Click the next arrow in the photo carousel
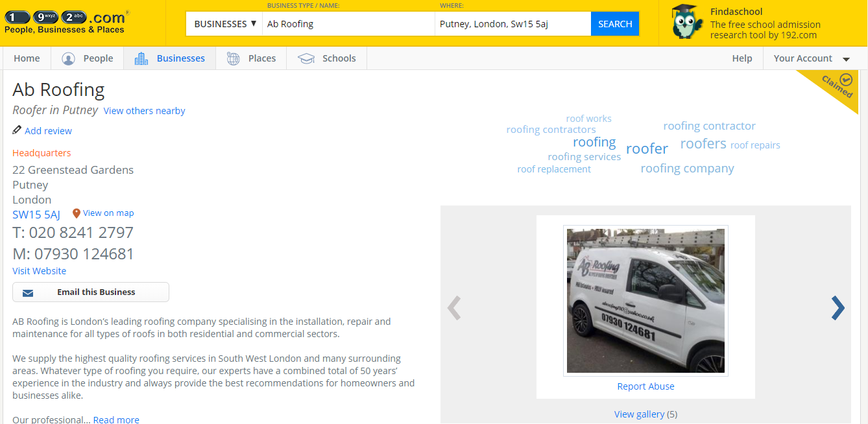Image resolution: width=868 pixels, height=424 pixels. coord(837,308)
